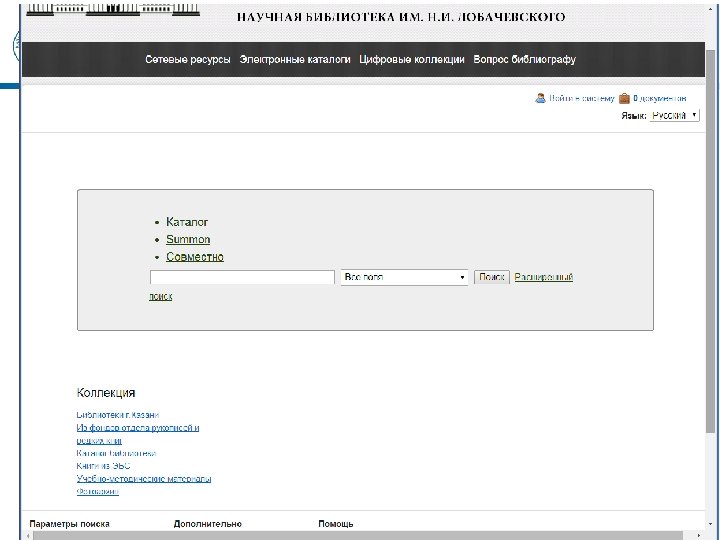Click the scroll left arrow of horizontal scrollbar
This screenshot has width=720, height=540.
pyautogui.click(x=28, y=535)
